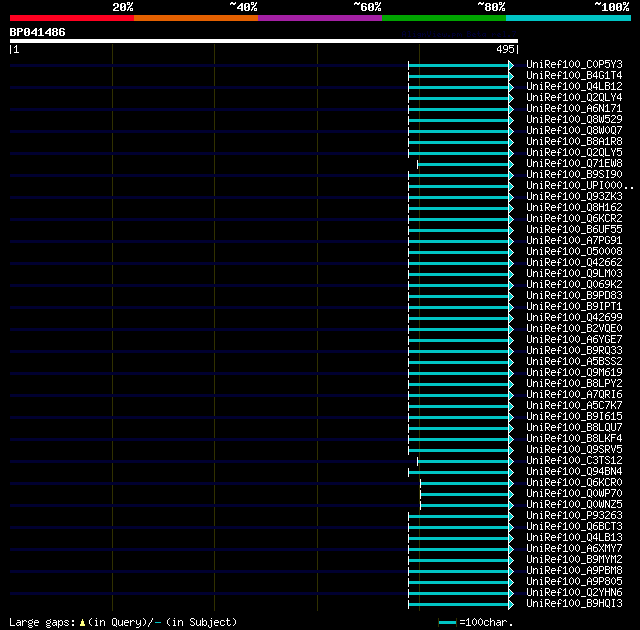Image resolution: width=640 pixels, height=630 pixels.
Task: Select the UniRef100_B8LPY2 label
Action: [x=574, y=384]
